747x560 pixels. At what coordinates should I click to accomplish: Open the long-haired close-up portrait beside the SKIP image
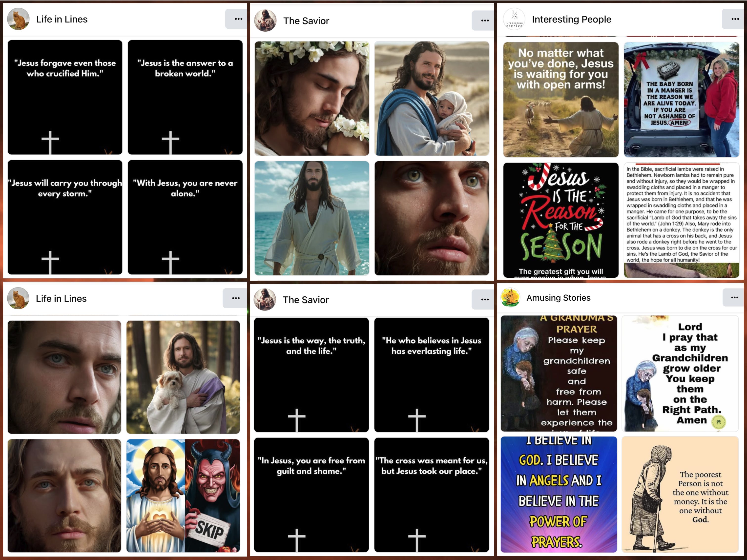[64, 496]
